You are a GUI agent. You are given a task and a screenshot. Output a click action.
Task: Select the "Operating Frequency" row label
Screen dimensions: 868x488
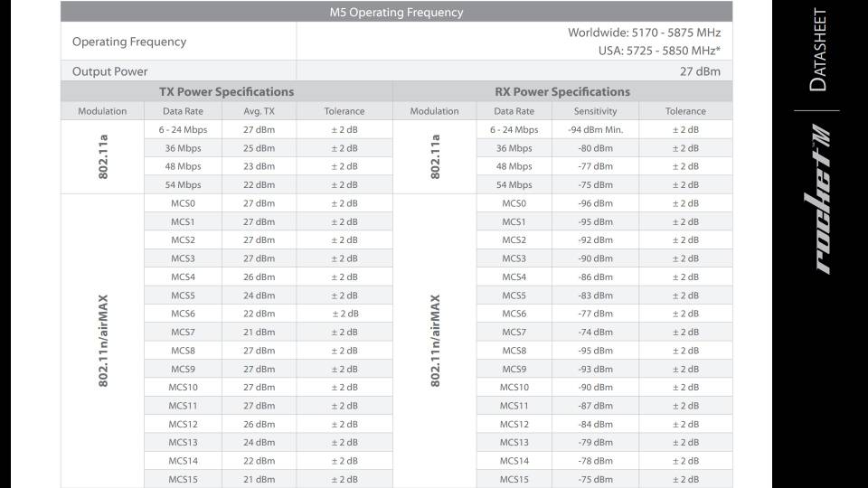point(129,42)
